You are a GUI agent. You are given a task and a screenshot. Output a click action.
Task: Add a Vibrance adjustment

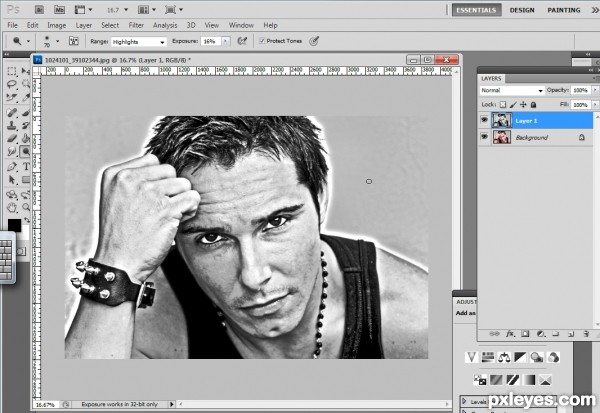click(471, 357)
